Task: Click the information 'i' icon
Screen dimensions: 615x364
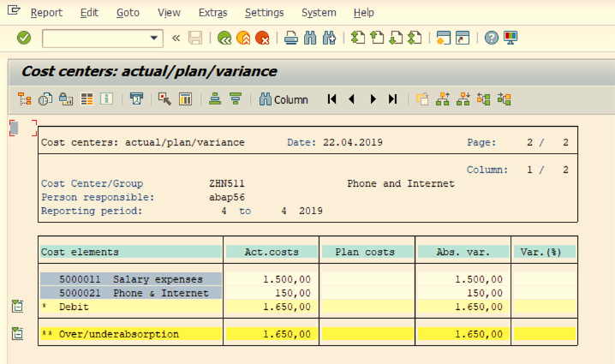Action: click(x=107, y=98)
